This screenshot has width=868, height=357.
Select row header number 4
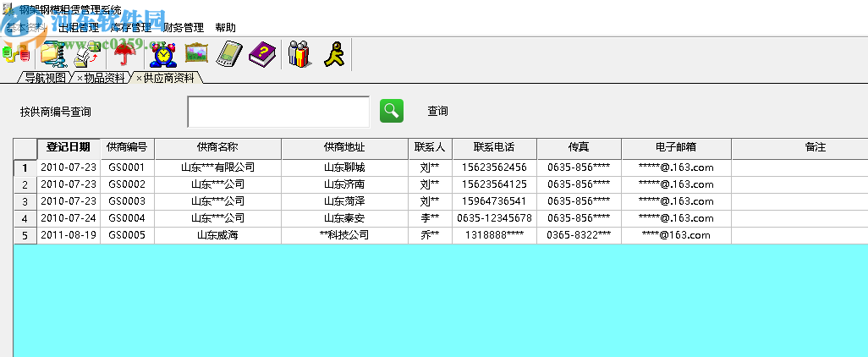tap(25, 218)
